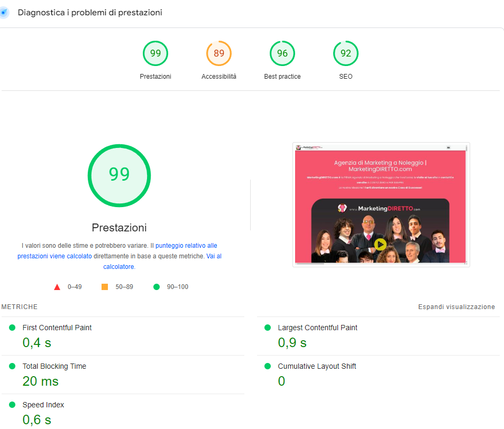This screenshot has height=429, width=504.
Task: Open the SEO score gauge showing 92
Action: pyautogui.click(x=346, y=53)
